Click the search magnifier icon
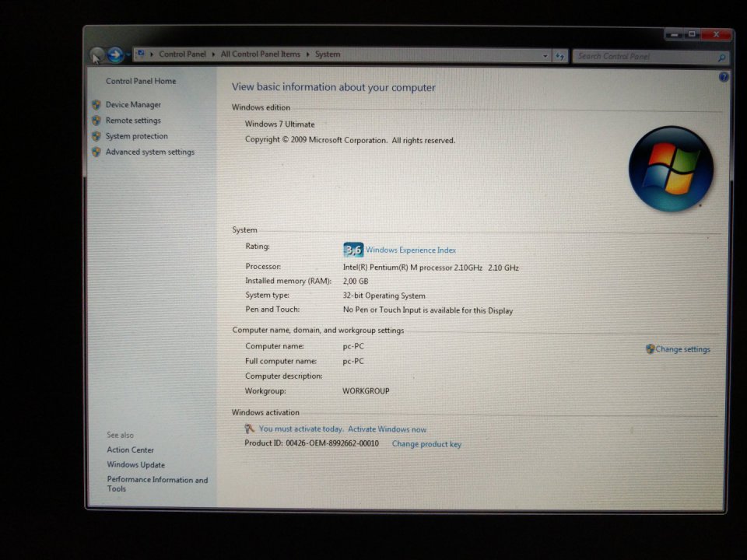 [x=722, y=58]
